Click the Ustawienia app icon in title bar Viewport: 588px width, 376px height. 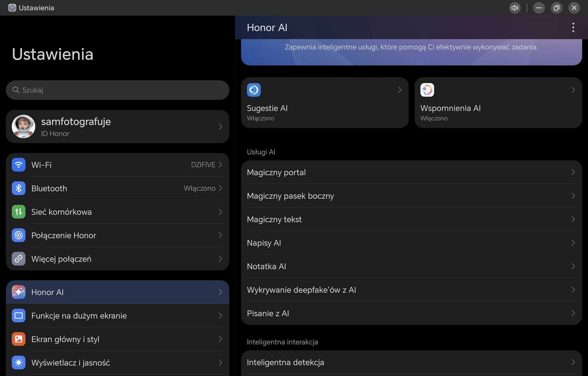(12, 8)
